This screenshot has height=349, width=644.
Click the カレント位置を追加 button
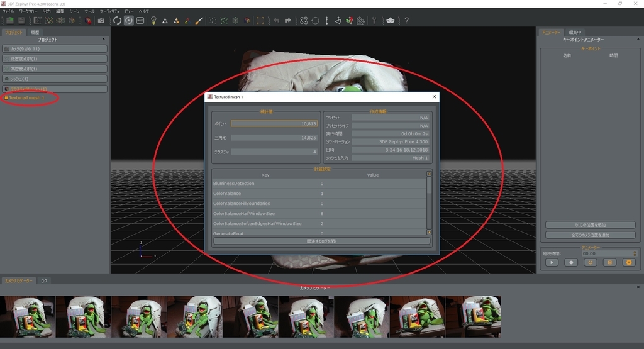590,225
